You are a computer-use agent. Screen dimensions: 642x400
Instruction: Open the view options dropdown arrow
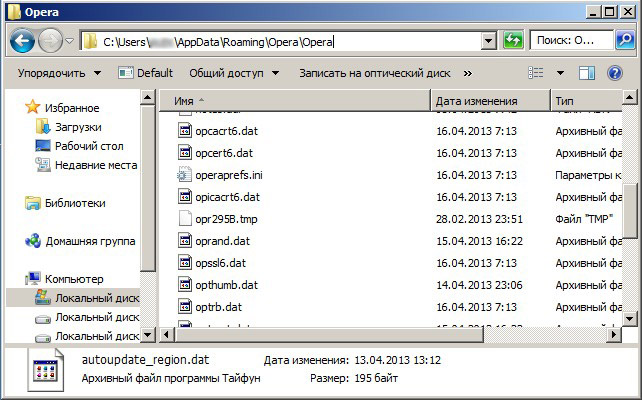(560, 74)
